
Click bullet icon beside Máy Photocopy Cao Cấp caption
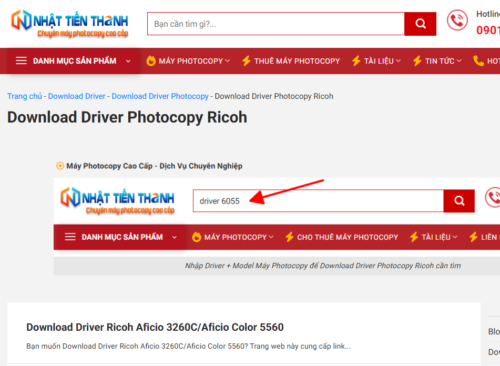(x=60, y=166)
